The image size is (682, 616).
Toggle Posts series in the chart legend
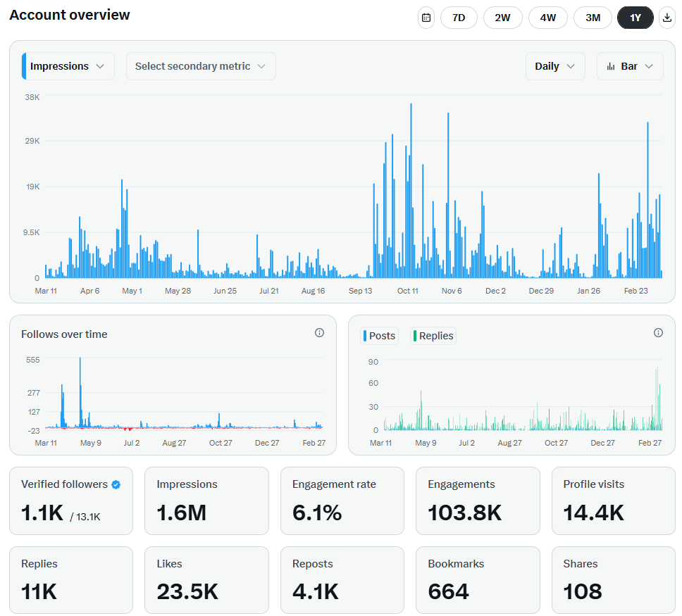(x=379, y=336)
